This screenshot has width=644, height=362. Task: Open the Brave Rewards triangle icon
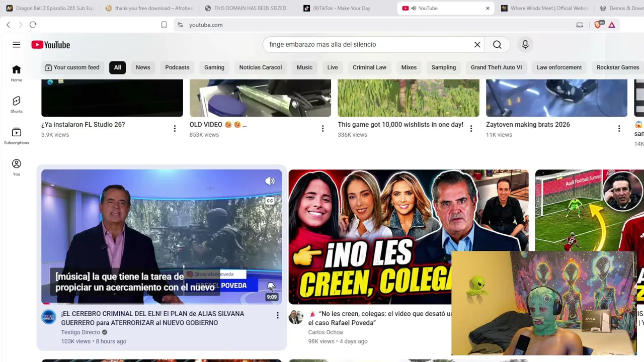pos(612,25)
